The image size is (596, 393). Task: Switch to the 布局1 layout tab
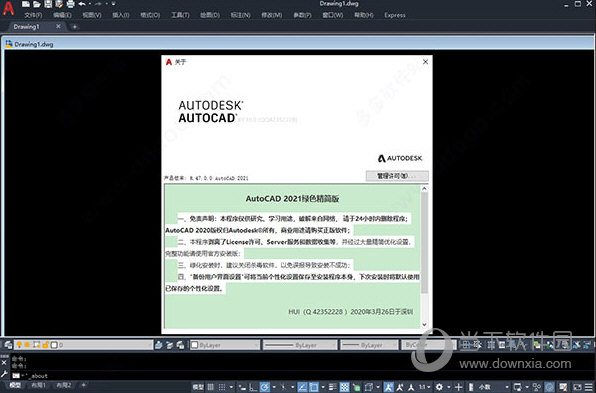[38, 385]
